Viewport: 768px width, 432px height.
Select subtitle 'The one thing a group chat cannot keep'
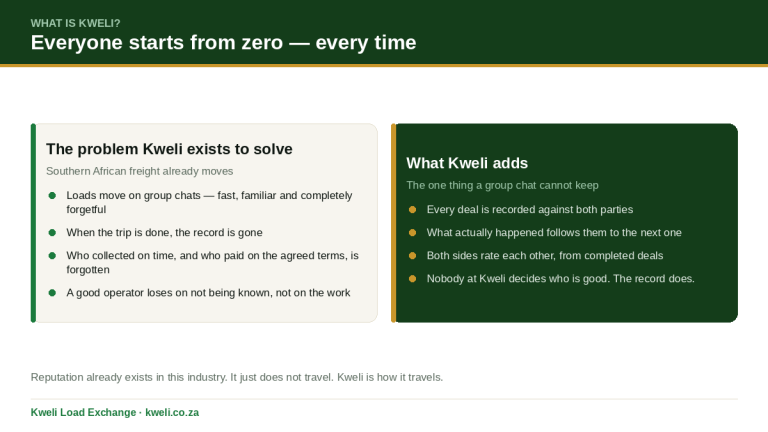click(x=503, y=186)
